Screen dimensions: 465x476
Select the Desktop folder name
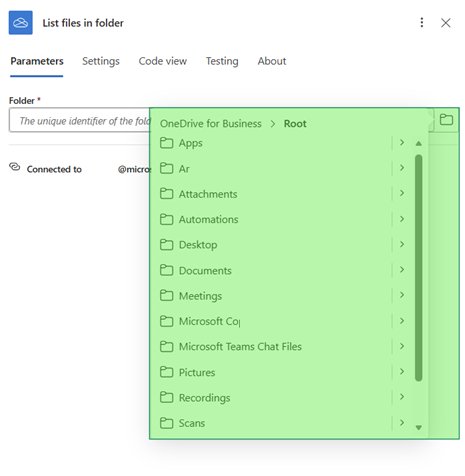pos(198,245)
